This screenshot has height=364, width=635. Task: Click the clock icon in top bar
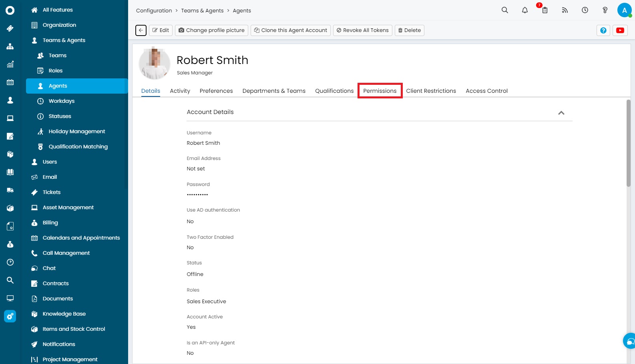coord(585,10)
